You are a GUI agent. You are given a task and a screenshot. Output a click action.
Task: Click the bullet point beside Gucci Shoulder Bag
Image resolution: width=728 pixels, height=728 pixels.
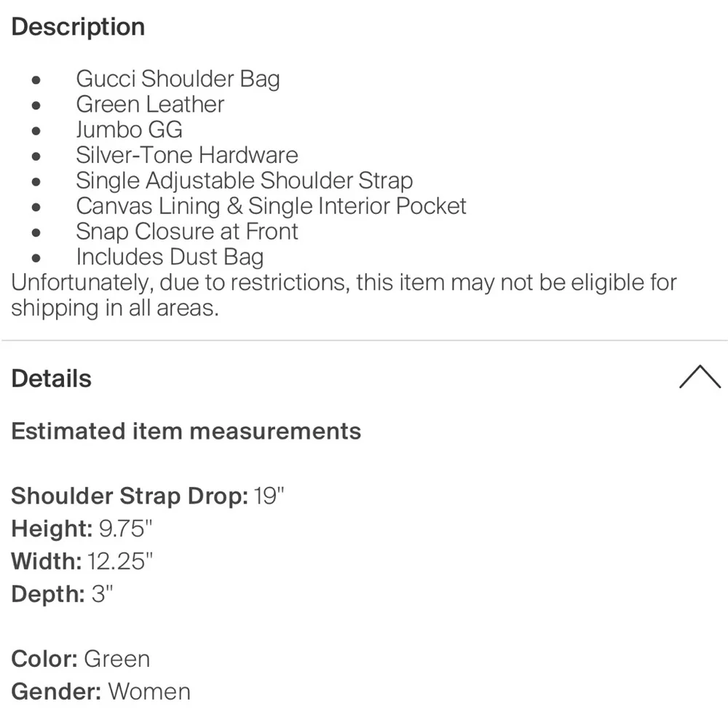pos(36,80)
